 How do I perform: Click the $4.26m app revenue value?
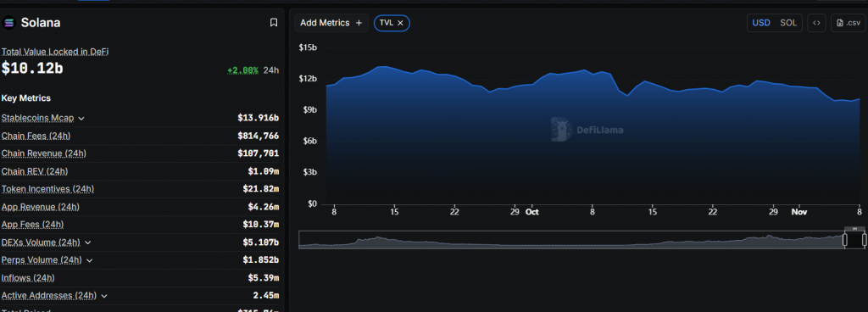tap(264, 207)
